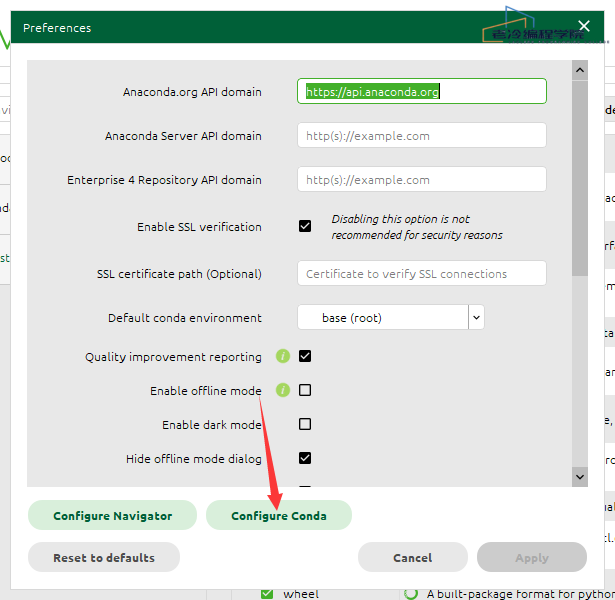
Task: Focus Enterprise 4 Repository API domain field
Action: 422,179
